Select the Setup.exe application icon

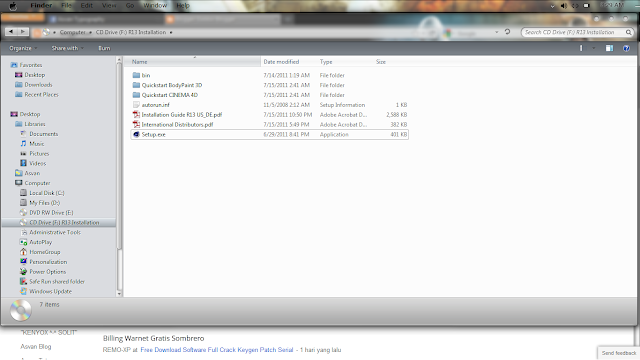coord(136,134)
